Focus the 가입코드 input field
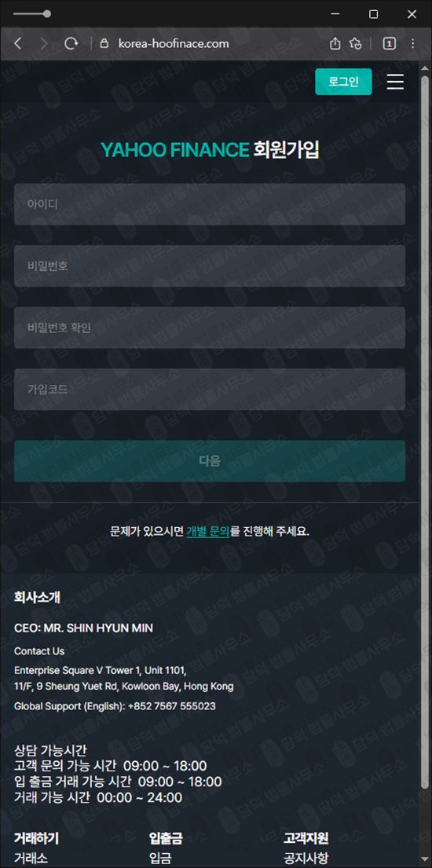The height and width of the screenshot is (868, 432). [x=210, y=390]
